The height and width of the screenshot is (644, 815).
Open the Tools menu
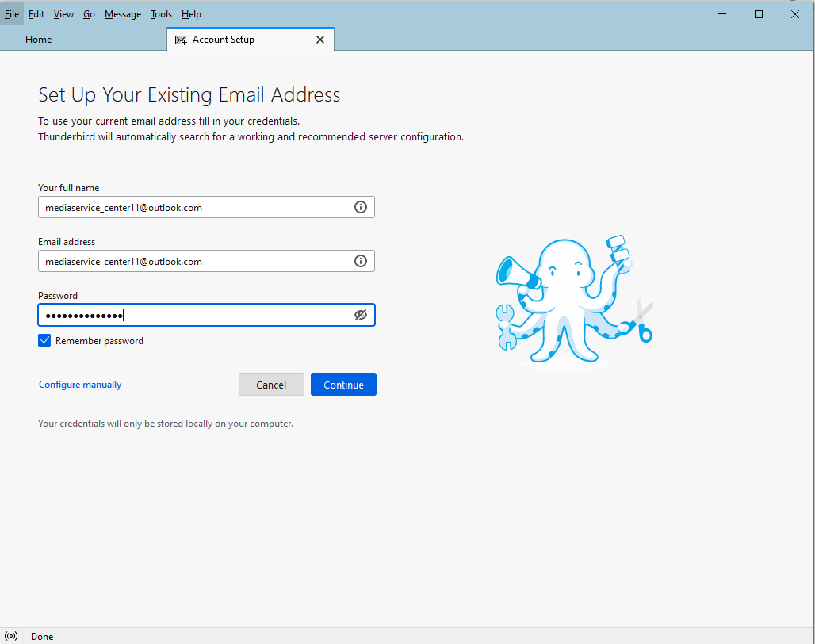(x=161, y=14)
